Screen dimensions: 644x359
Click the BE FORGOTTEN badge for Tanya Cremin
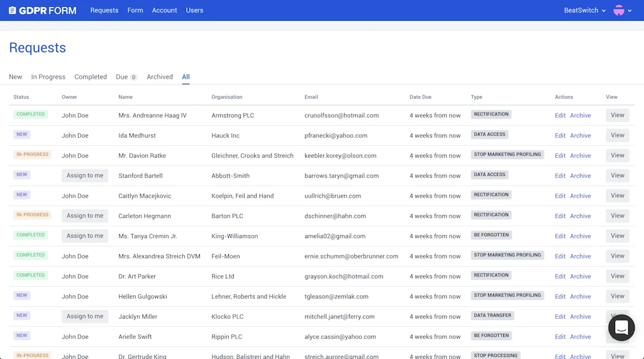(x=491, y=235)
